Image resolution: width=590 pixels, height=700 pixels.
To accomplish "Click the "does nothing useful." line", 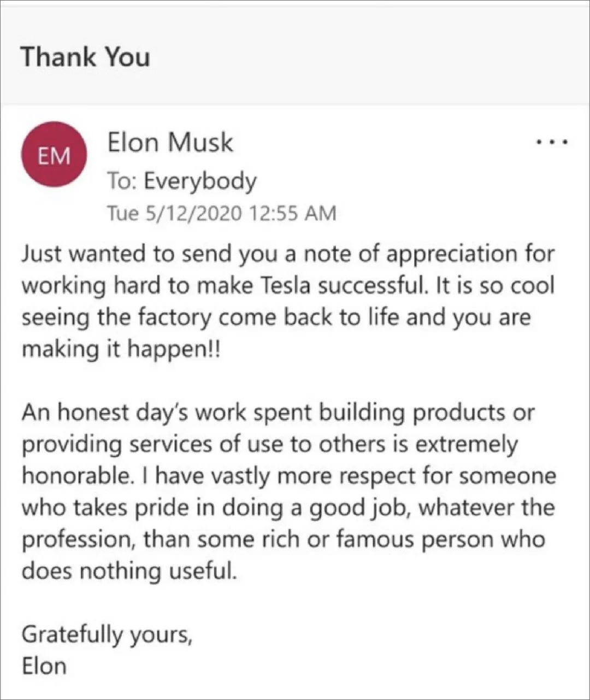I will pyautogui.click(x=129, y=571).
